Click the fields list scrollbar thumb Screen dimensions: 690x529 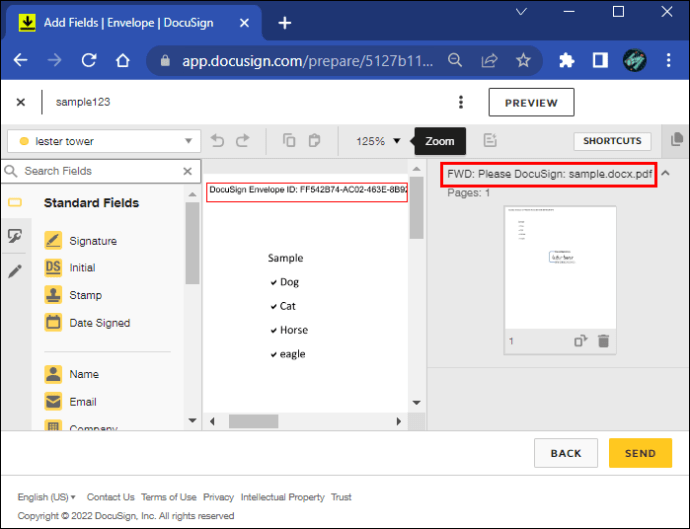click(x=192, y=243)
